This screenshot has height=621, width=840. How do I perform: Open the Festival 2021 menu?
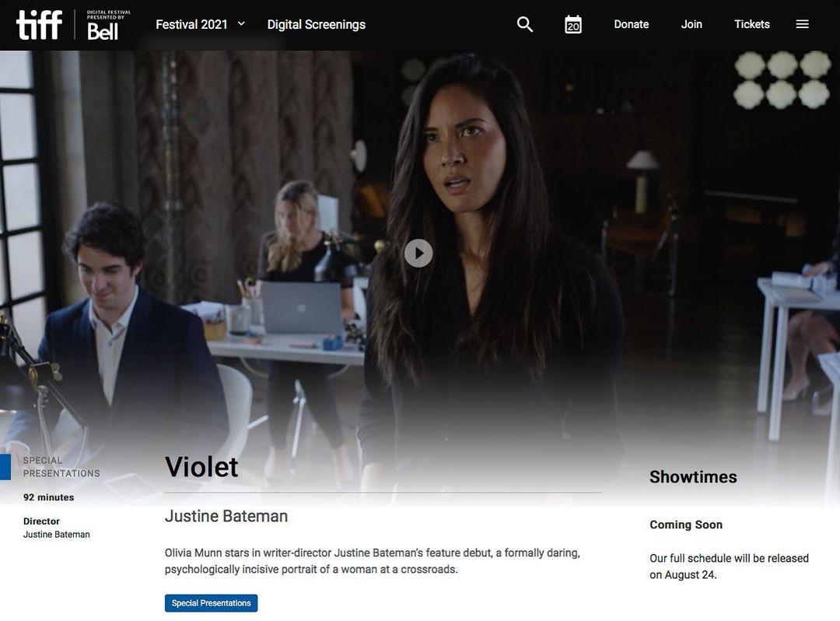point(191,25)
